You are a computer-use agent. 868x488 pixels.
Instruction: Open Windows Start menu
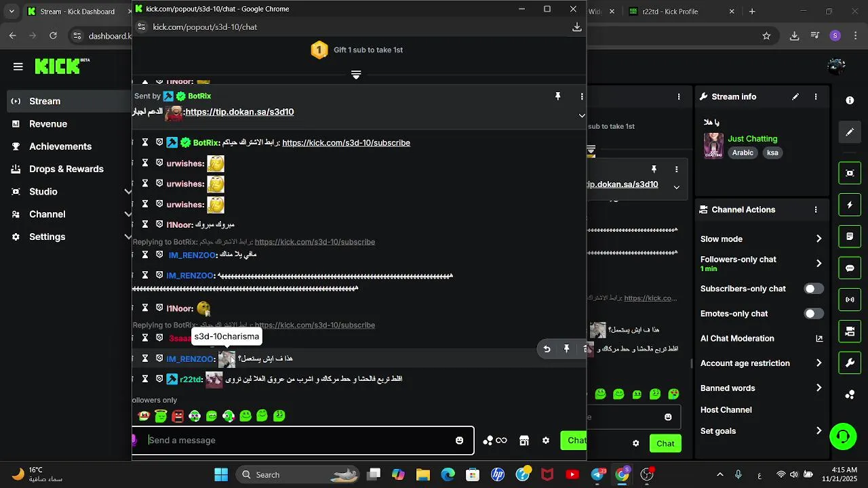[221, 474]
